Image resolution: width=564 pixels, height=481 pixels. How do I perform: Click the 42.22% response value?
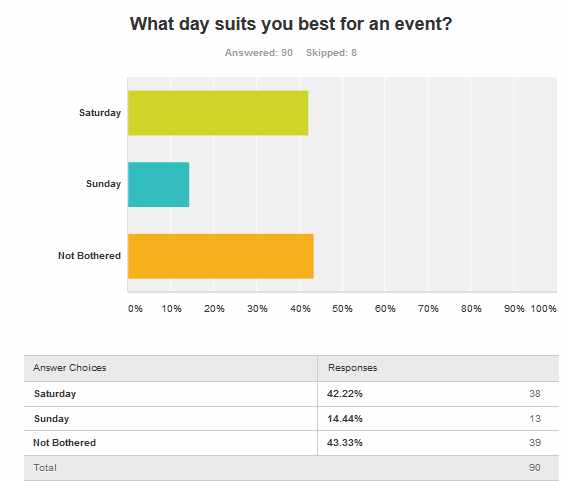(x=345, y=394)
